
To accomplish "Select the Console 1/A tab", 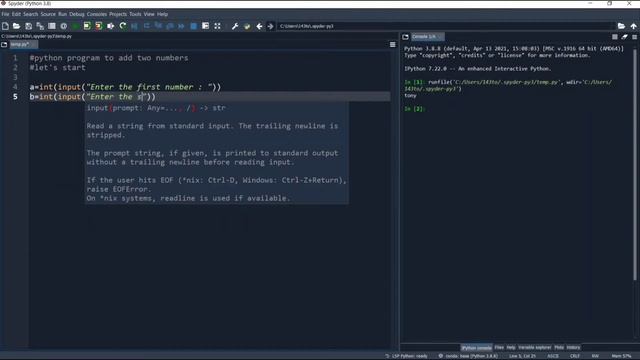I will click(x=427, y=37).
